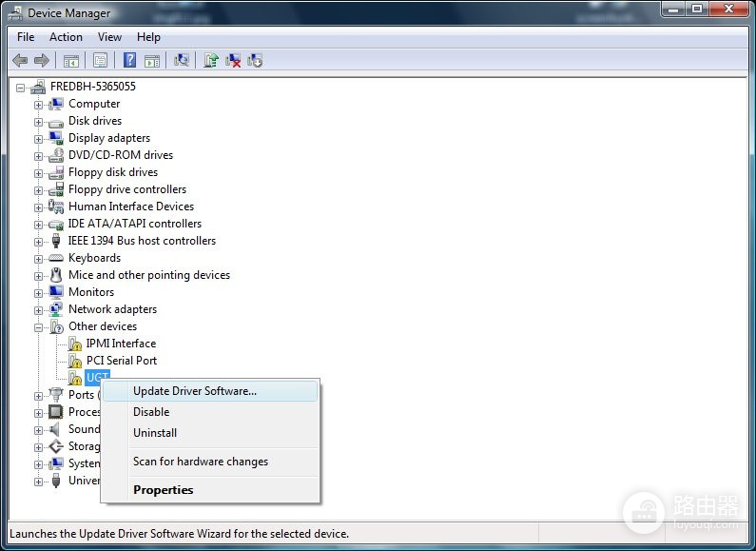Click the DVD/CD-ROM drives category icon

[56, 155]
